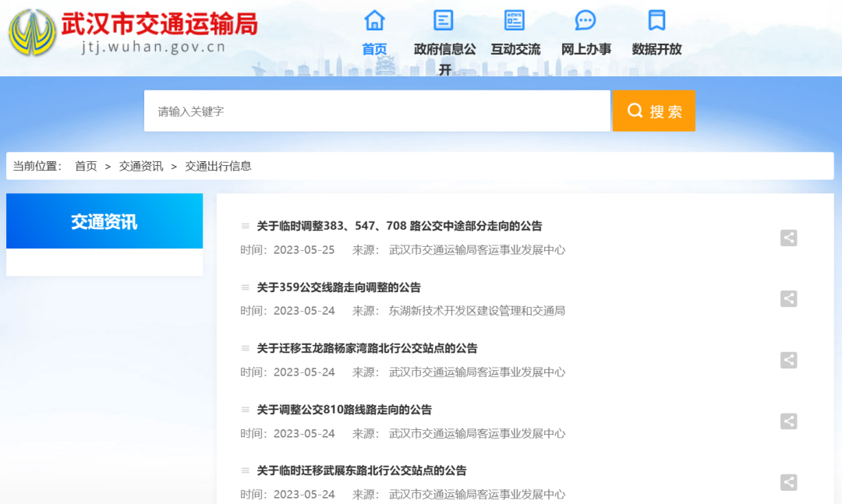Click the share icon beside 武展东路 station notice
Image resolution: width=842 pixels, height=504 pixels.
pyautogui.click(x=789, y=483)
